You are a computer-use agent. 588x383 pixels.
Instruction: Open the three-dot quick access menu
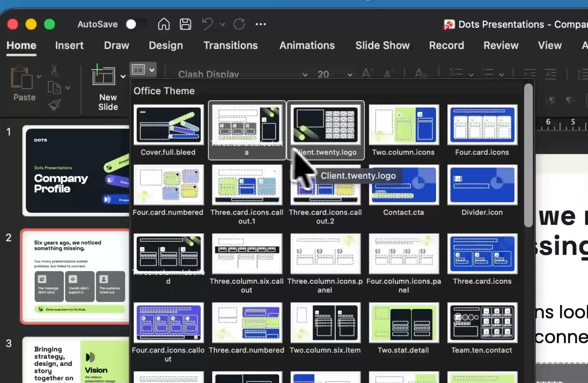tap(261, 24)
